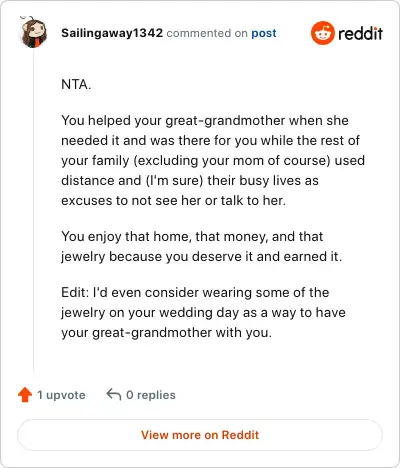This screenshot has height=468, width=400.
Task: Open the "0 replies" label
Action: point(151,395)
